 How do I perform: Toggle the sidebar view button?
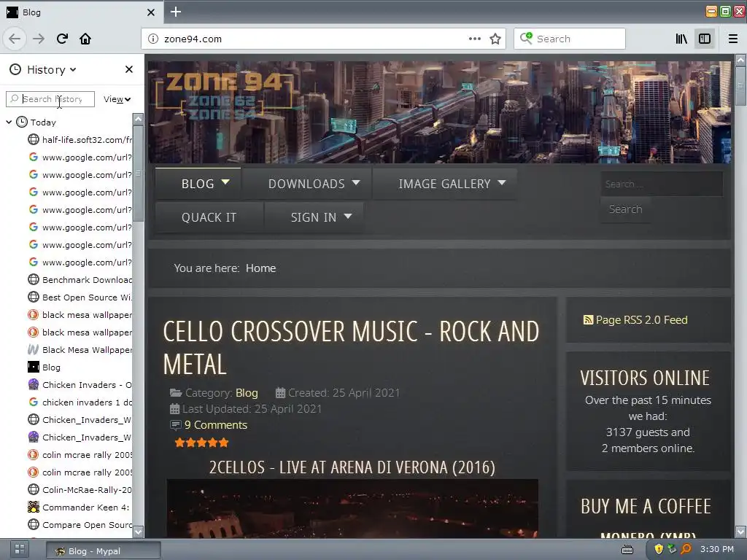coord(705,39)
